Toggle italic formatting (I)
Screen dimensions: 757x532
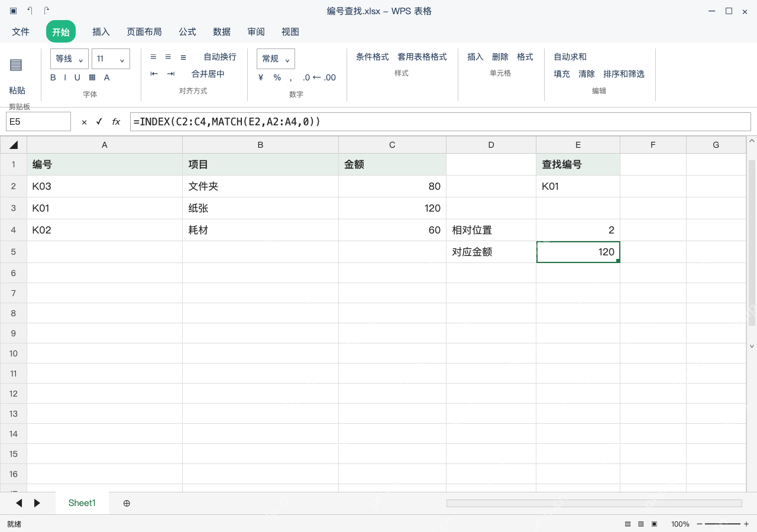click(x=65, y=77)
